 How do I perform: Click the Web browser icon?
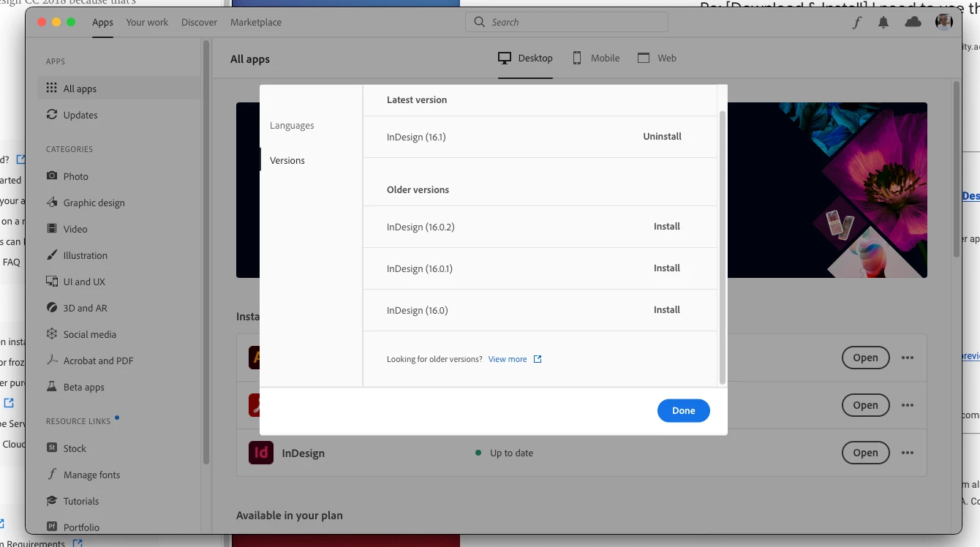point(644,58)
